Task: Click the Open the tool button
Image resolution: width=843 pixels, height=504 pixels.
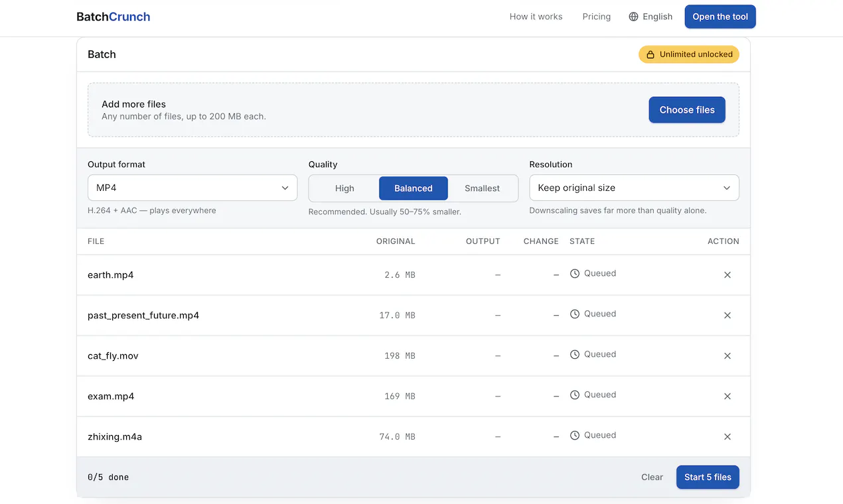Action: click(720, 17)
